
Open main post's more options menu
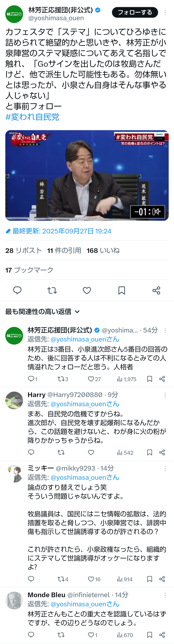click(x=165, y=13)
